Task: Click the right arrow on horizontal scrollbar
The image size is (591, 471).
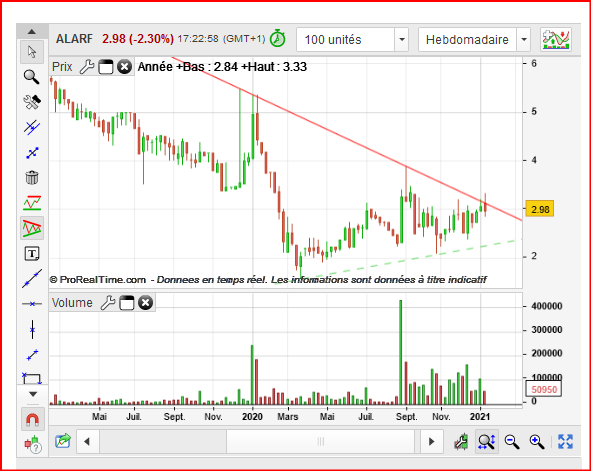Action: pos(432,441)
